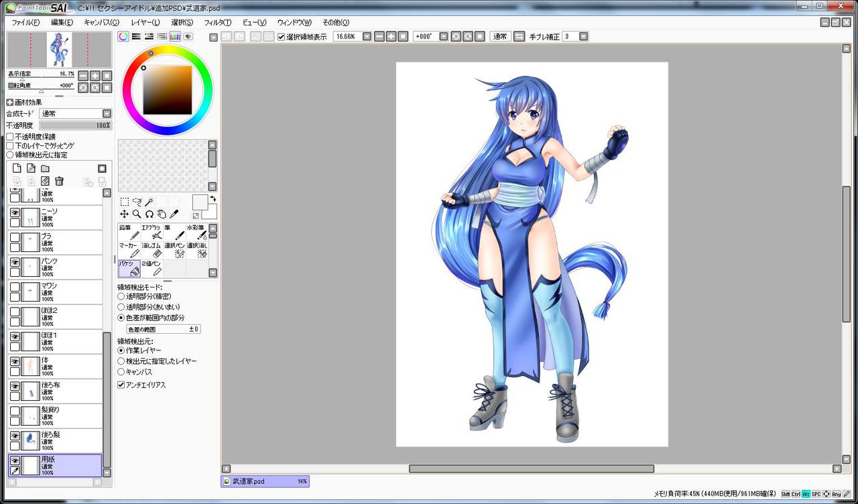Activate the eyedropper tool
The width and height of the screenshot is (858, 504).
[x=174, y=214]
